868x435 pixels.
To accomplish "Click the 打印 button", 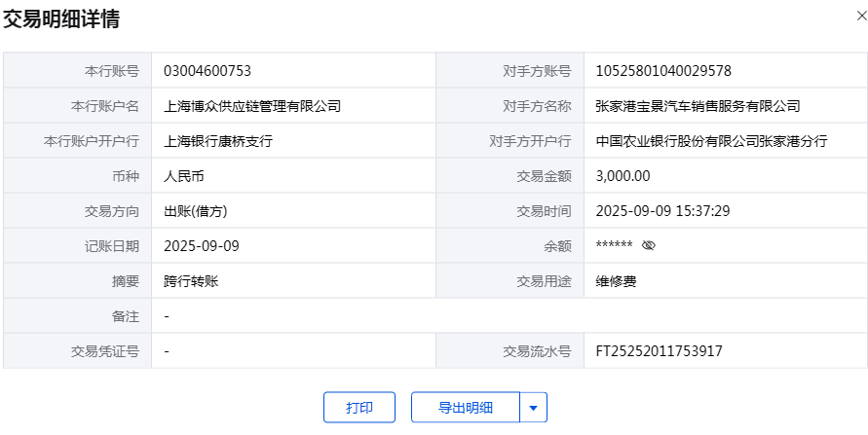I will (359, 408).
